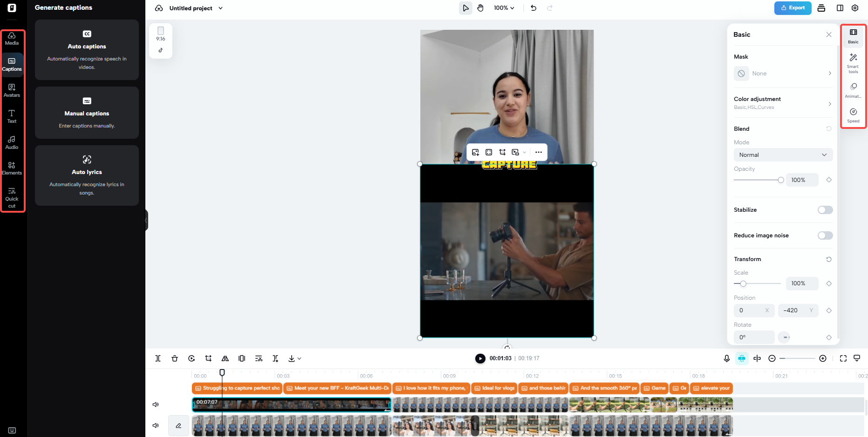Click the picture-in-picture icon on the canvas toolbar
The width and height of the screenshot is (868, 437).
click(x=515, y=152)
